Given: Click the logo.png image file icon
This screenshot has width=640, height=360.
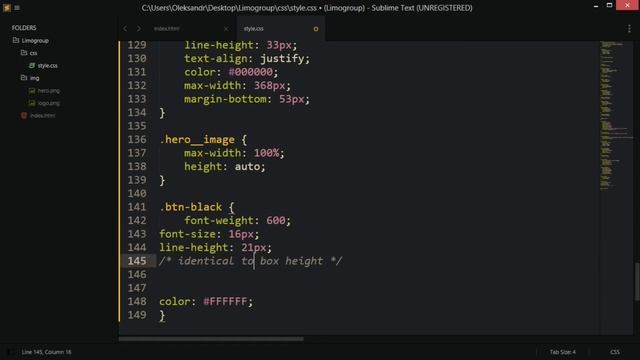Looking at the screenshot, I should [x=32, y=103].
